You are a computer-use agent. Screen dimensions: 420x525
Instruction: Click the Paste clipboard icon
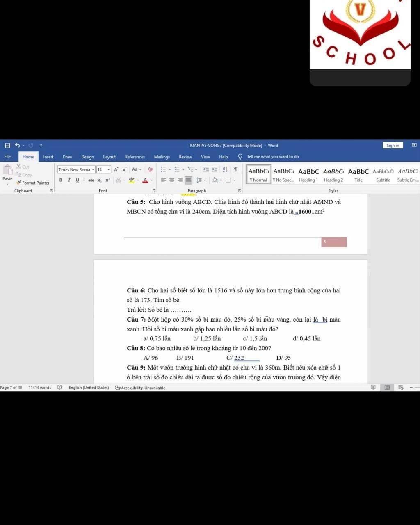(8, 170)
